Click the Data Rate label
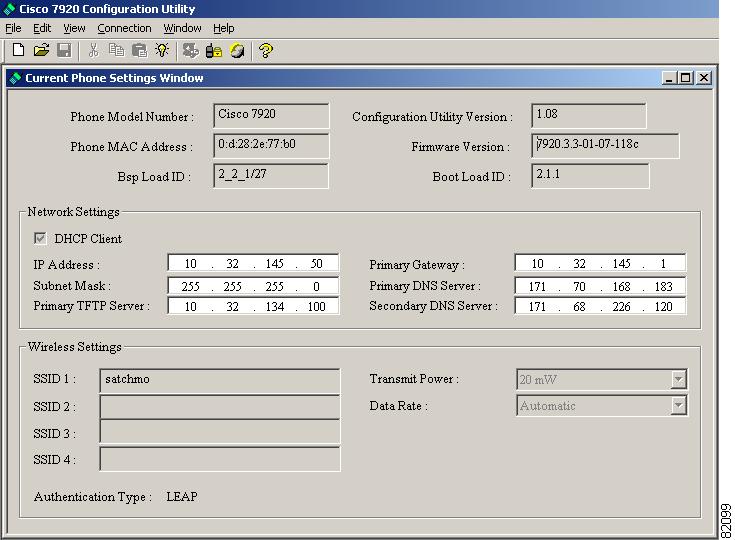735x540 pixels. click(398, 405)
